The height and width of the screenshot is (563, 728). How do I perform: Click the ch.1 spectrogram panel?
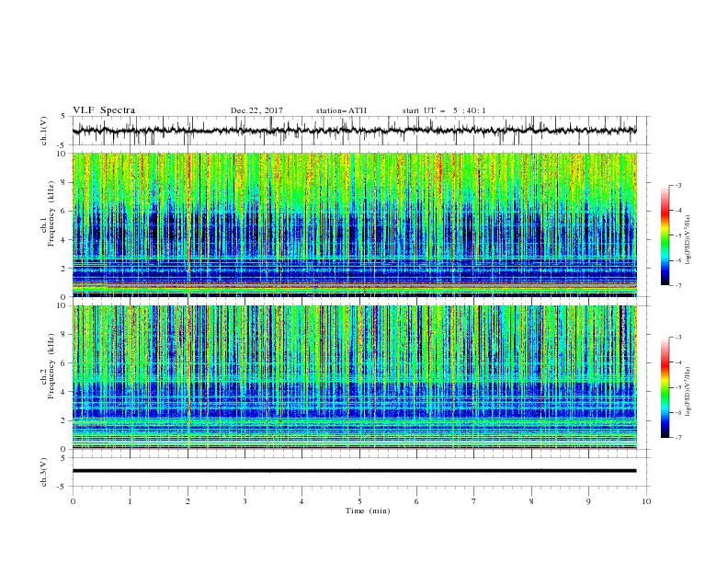[x=355, y=224]
